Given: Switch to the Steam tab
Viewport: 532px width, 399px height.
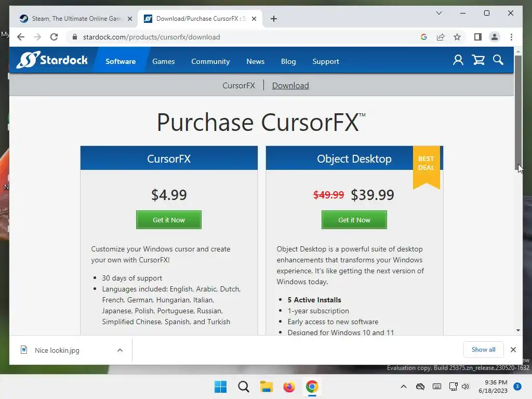Looking at the screenshot, I should point(76,19).
